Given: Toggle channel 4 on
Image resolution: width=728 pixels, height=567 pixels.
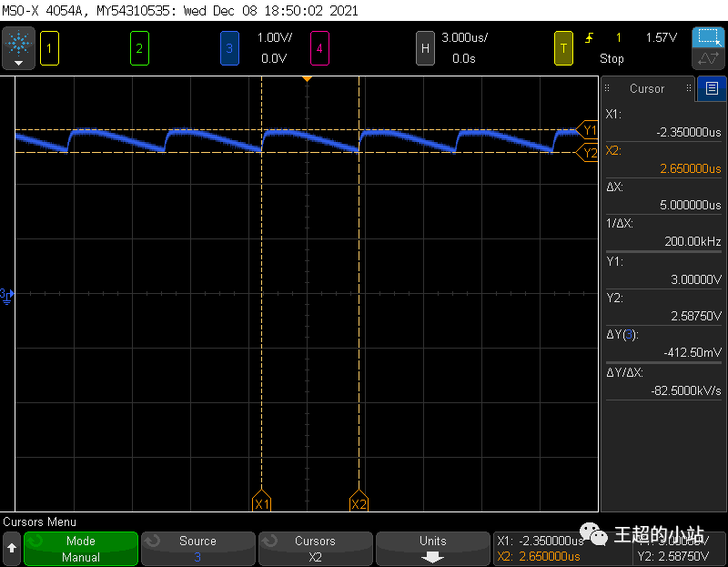Looking at the screenshot, I should [x=319, y=48].
